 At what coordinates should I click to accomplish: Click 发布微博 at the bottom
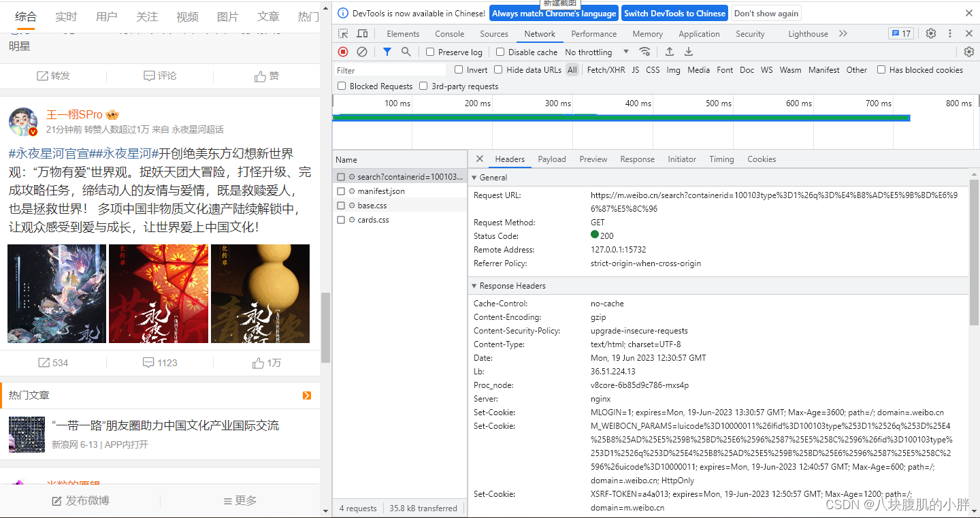(x=80, y=500)
